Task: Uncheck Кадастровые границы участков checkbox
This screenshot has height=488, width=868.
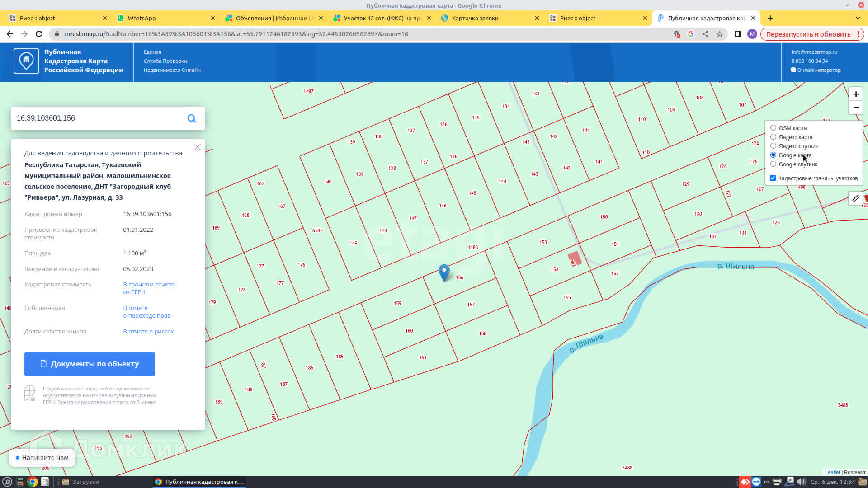Action: click(x=773, y=178)
